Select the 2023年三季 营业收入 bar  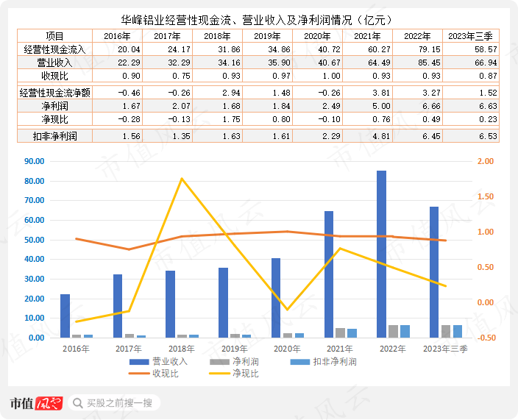[x=434, y=272]
